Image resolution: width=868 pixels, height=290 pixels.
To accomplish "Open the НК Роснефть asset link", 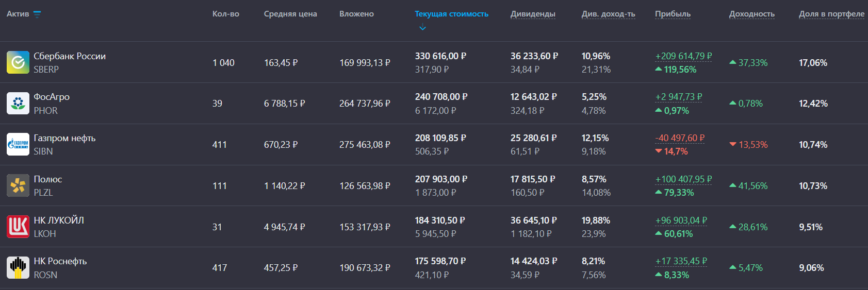I will (x=60, y=261).
